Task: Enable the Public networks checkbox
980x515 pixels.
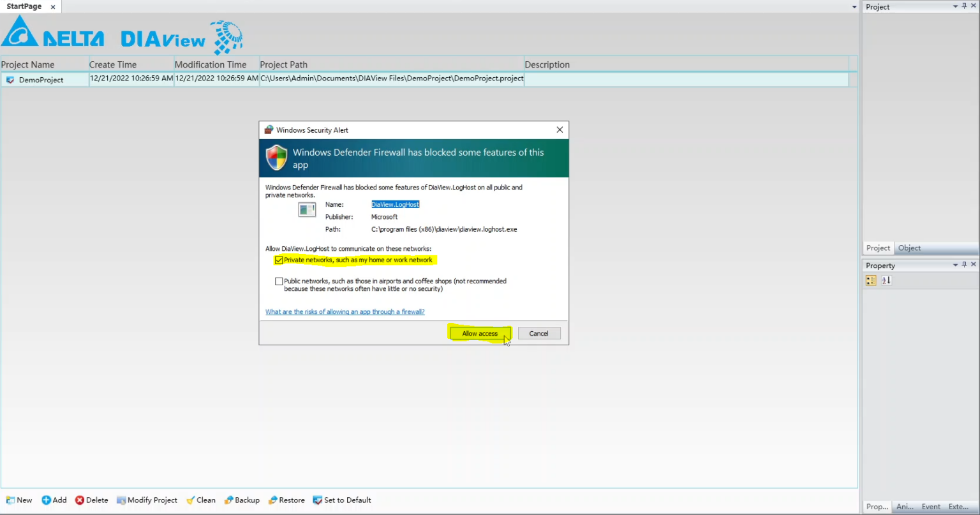Action: (x=279, y=281)
